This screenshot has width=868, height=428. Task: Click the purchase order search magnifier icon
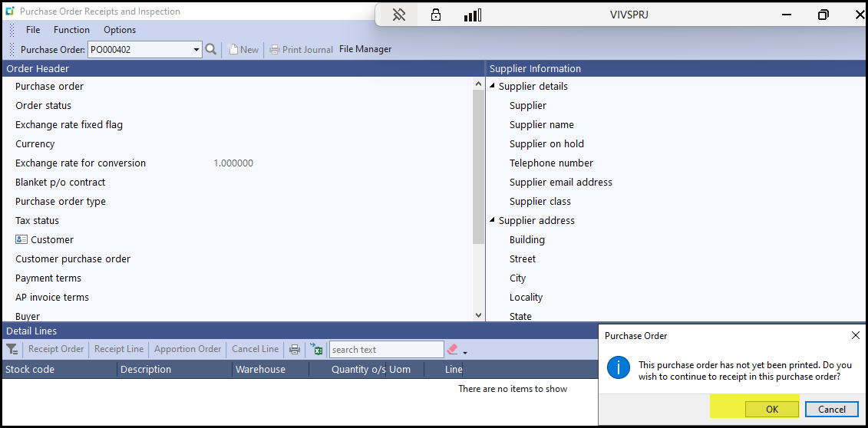click(211, 49)
